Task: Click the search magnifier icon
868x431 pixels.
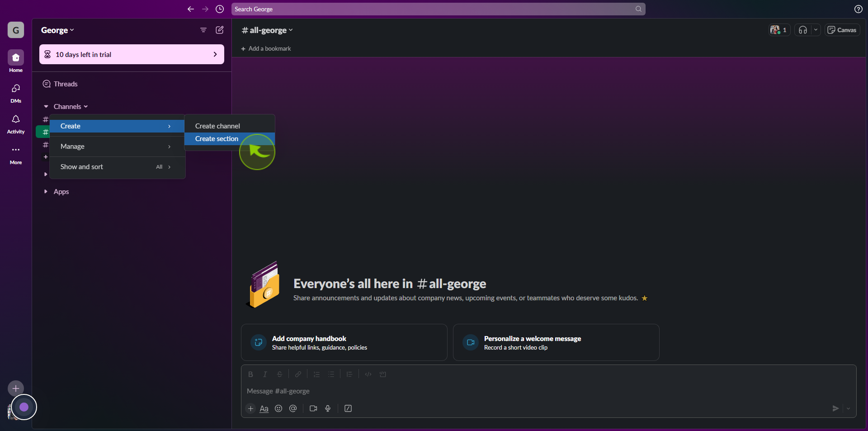Action: pyautogui.click(x=638, y=9)
